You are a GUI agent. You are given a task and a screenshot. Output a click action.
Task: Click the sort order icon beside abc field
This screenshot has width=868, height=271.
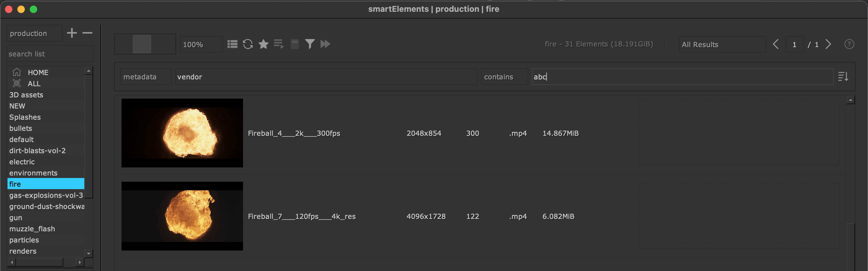843,77
